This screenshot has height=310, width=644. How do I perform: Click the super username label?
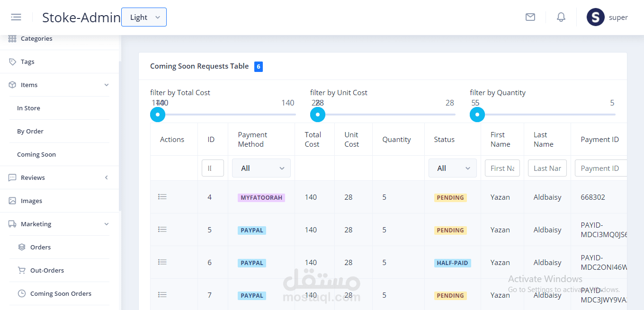coord(618,18)
